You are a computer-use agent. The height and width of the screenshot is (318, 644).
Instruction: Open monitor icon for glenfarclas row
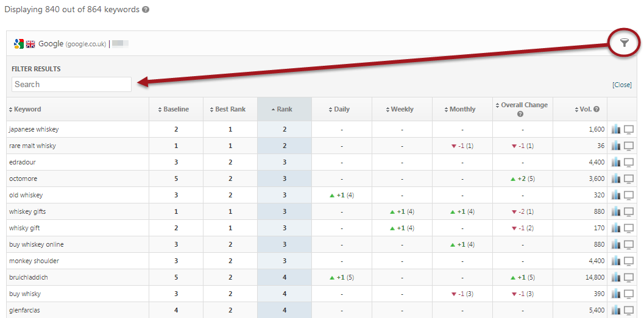[629, 310]
